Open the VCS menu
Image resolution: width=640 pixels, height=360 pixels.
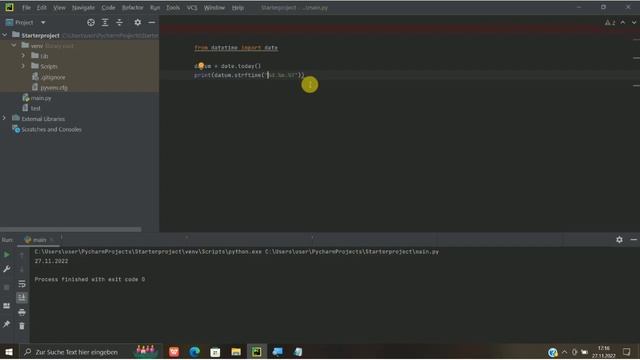pos(192,8)
